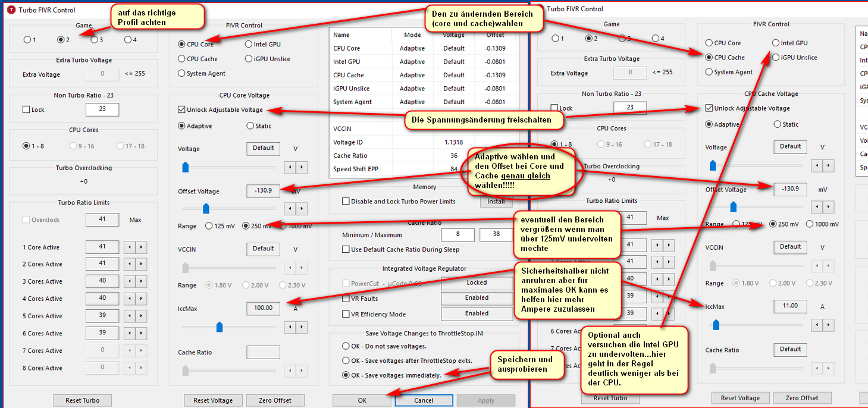Click the ThrottleStop title icon in left window

[x=11, y=10]
